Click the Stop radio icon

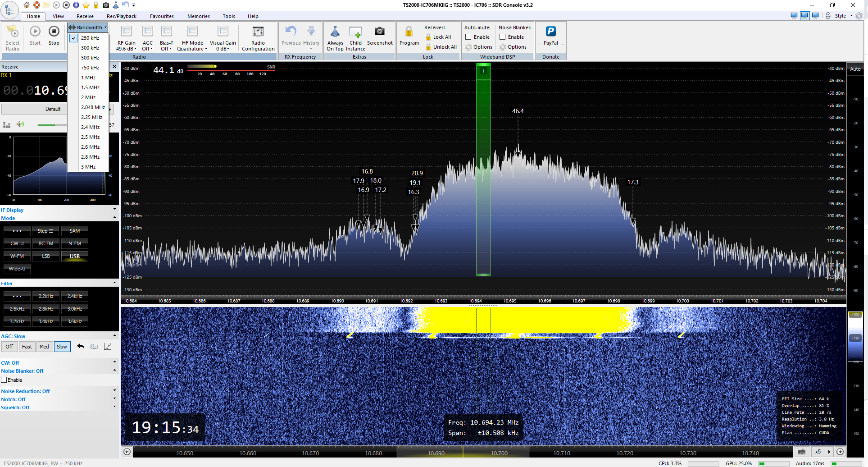pyautogui.click(x=54, y=32)
